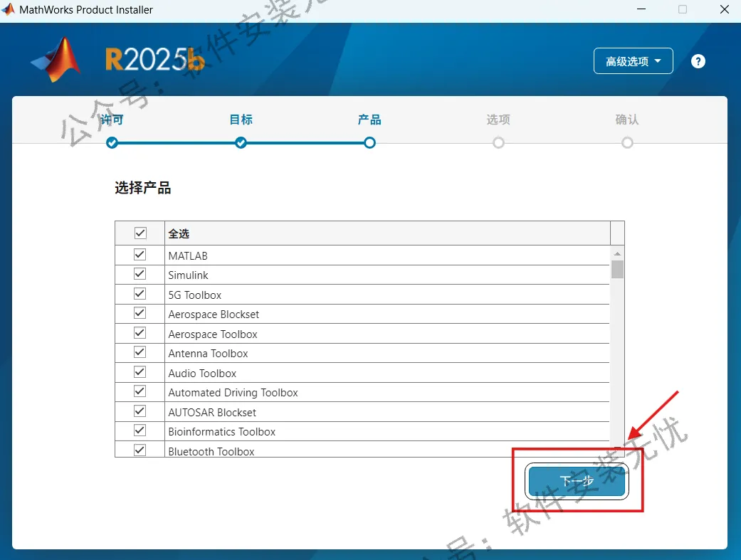
Task: Toggle the Audio Toolbox checkbox
Action: click(140, 372)
